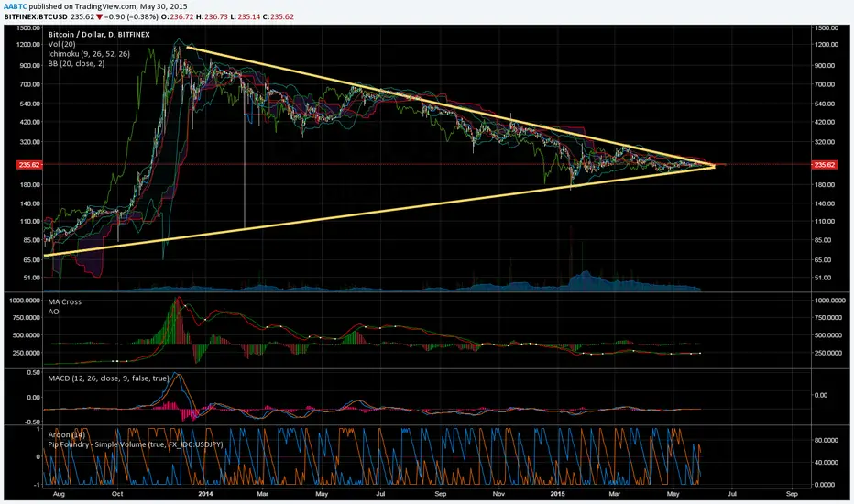
Task: Click the O:236.72 open value
Action: [178, 16]
